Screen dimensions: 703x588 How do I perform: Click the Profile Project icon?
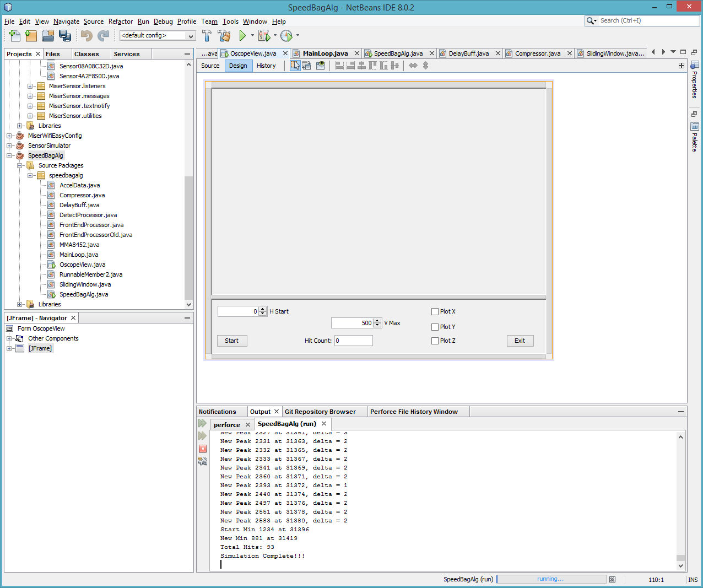[x=286, y=36]
